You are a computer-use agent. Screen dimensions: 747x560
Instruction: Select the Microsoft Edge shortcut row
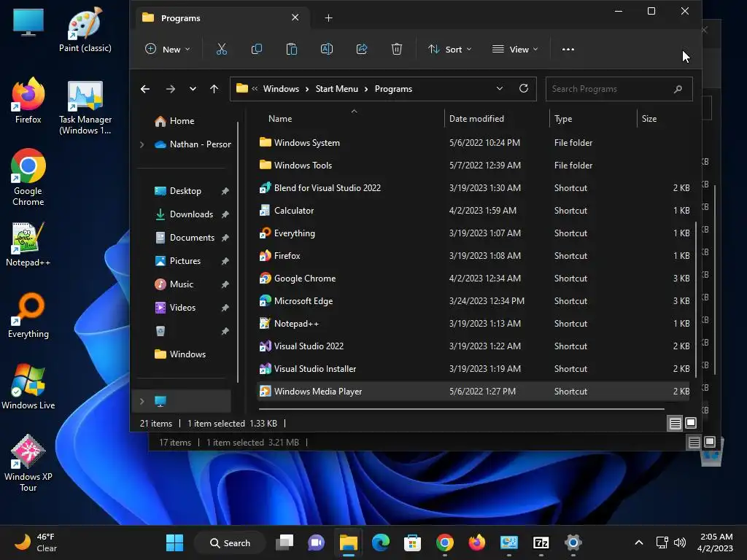point(474,301)
